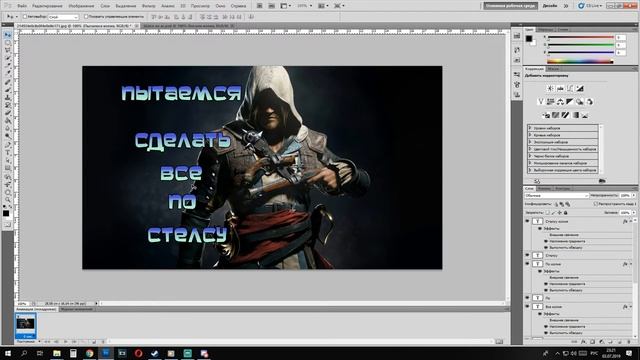Toggle 'Распространить кадр 1' checkbox
Screen dimensions: 640x360
[x=596, y=204]
